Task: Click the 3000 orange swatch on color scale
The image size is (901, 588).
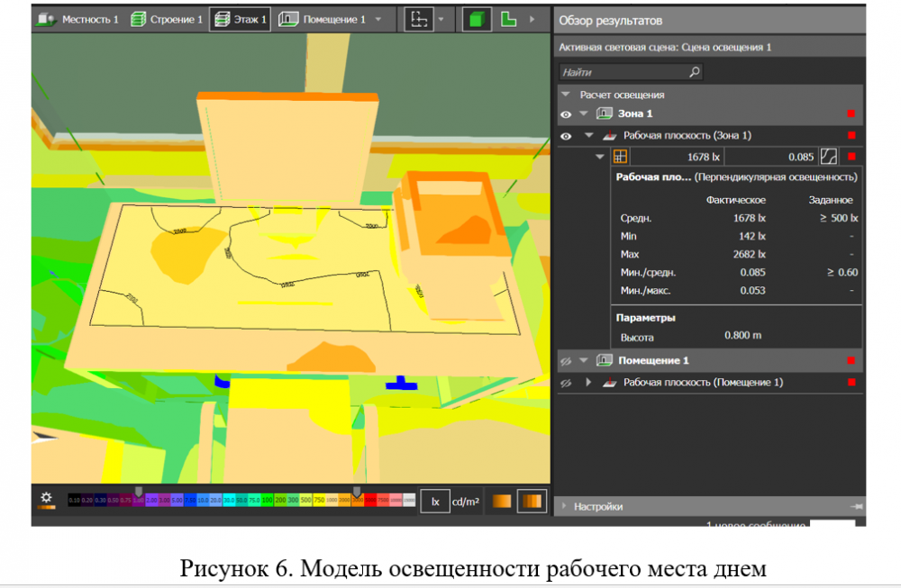Action: point(357,500)
